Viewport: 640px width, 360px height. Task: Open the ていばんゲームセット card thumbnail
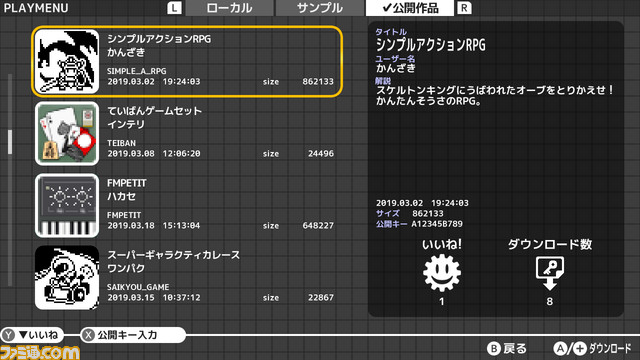tap(67, 133)
